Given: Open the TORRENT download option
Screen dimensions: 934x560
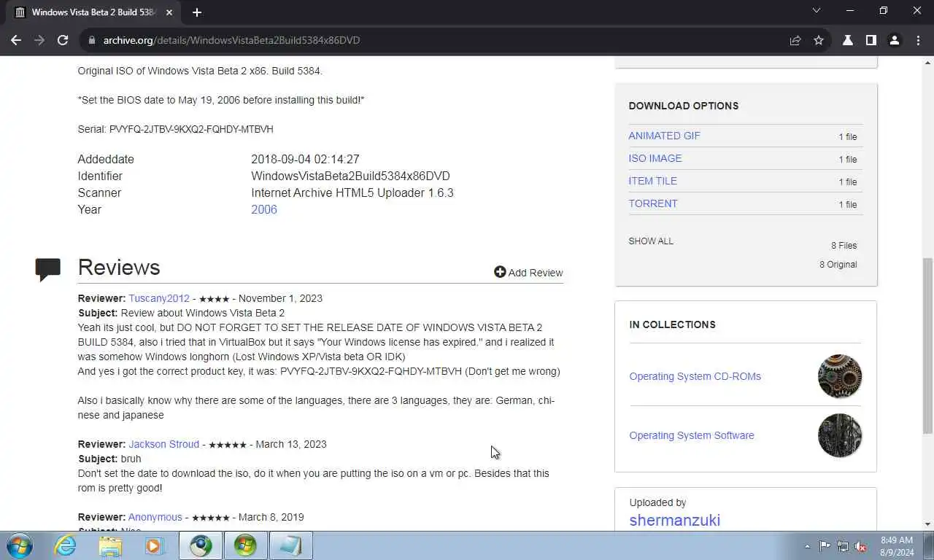Looking at the screenshot, I should click(653, 203).
